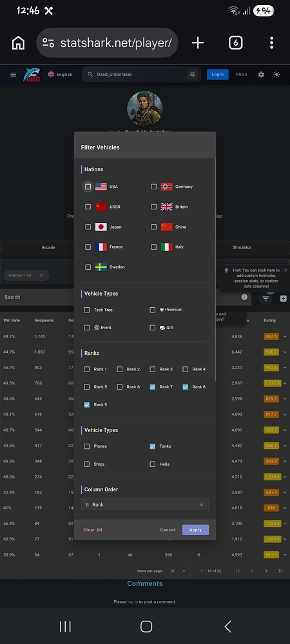Expand the row with rating 817.7
The height and width of the screenshot is (644, 290).
tap(285, 414)
